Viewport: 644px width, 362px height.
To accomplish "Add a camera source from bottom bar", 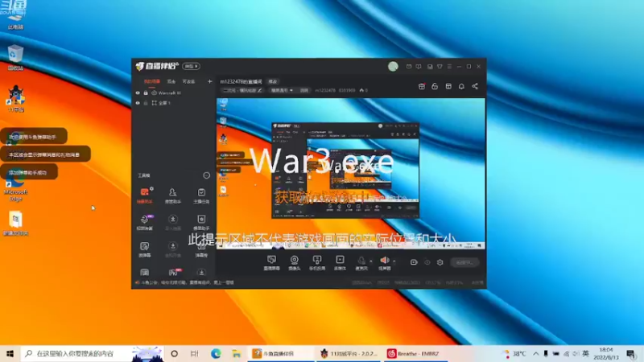I will (294, 262).
